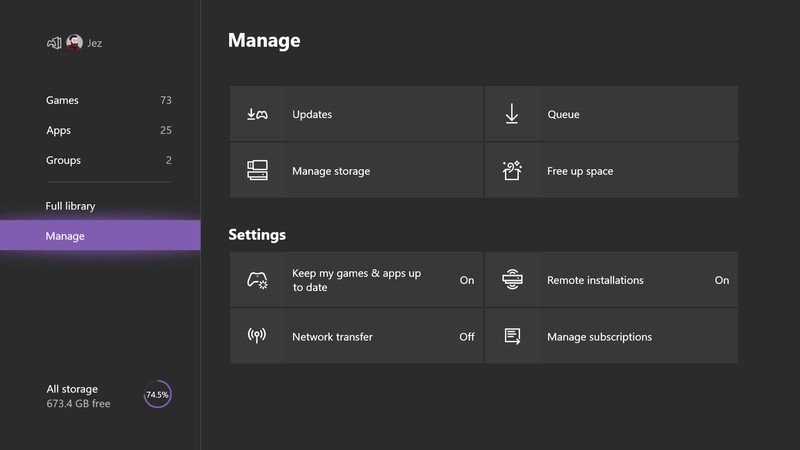Screen dimensions: 800x450
Task: Click the Queue download arrow icon
Action: 511,114
